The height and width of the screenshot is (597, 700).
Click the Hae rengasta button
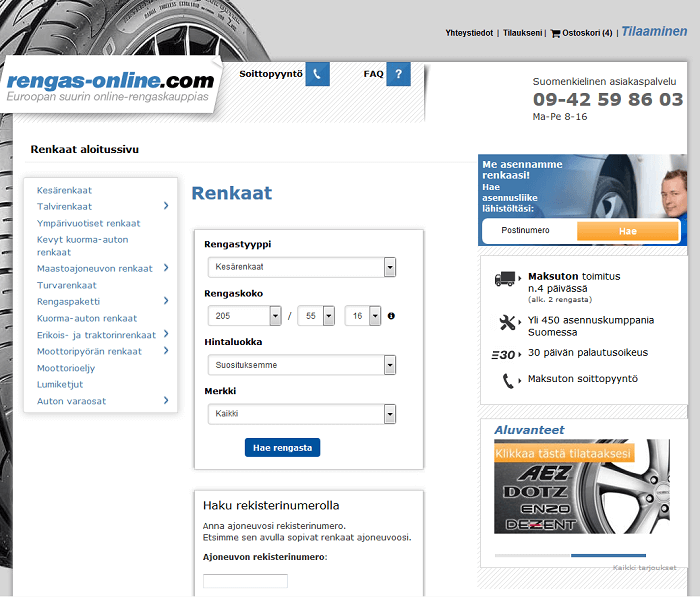(x=283, y=448)
